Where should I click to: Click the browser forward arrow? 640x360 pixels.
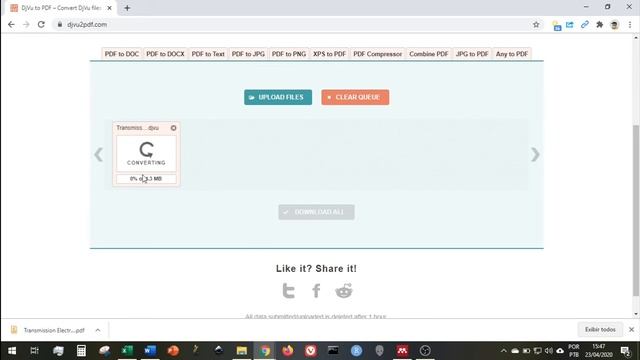pos(26,24)
